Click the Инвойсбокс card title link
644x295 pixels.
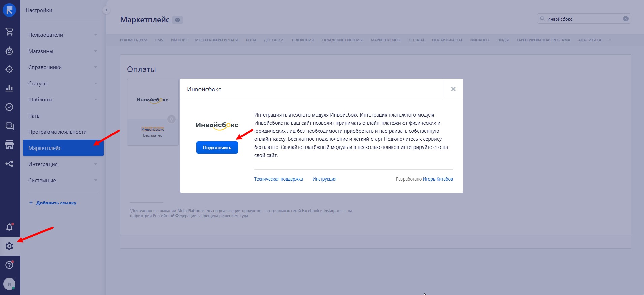tap(153, 129)
